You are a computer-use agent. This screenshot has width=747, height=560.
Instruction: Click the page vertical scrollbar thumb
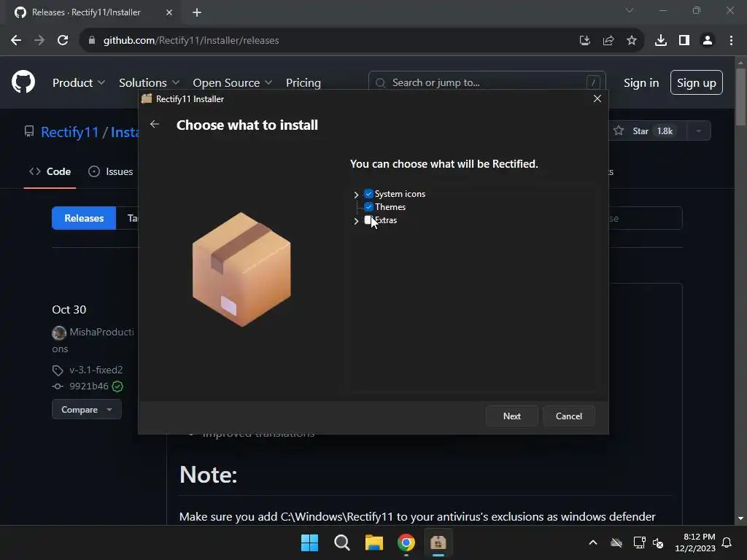coord(740,98)
